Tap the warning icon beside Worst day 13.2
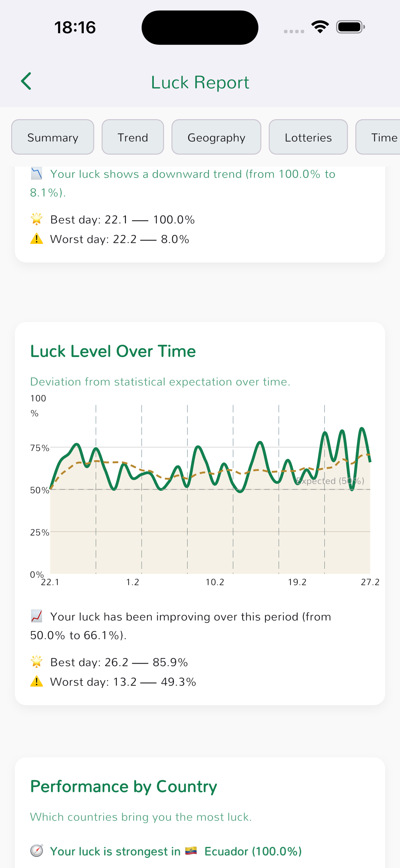Viewport: 400px width, 868px height. click(36, 681)
